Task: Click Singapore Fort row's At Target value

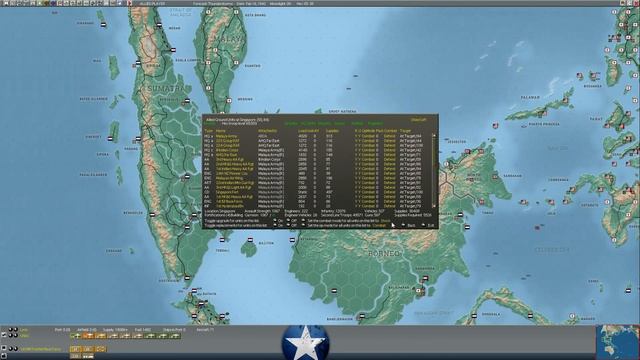Action: click(411, 192)
